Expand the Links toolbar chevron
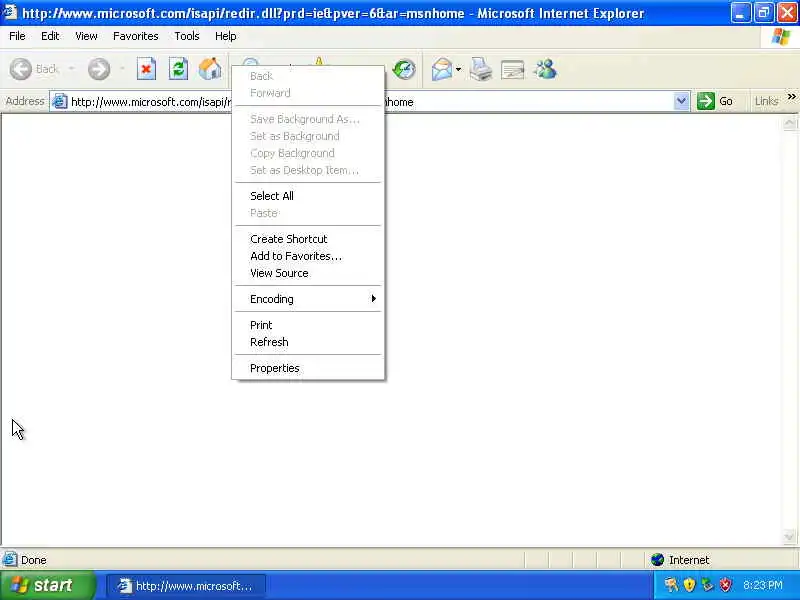Viewport: 800px width, 600px height. tap(791, 96)
